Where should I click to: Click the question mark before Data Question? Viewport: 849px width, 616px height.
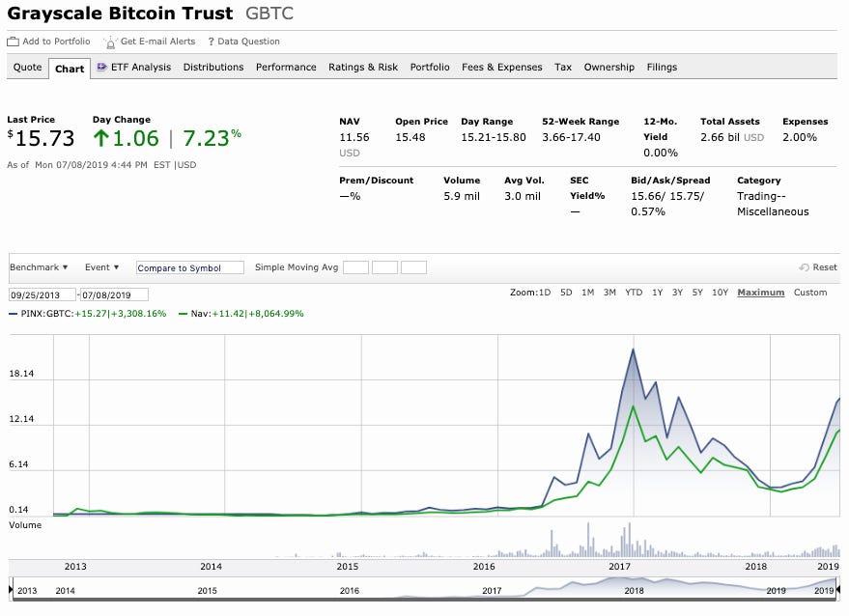212,42
